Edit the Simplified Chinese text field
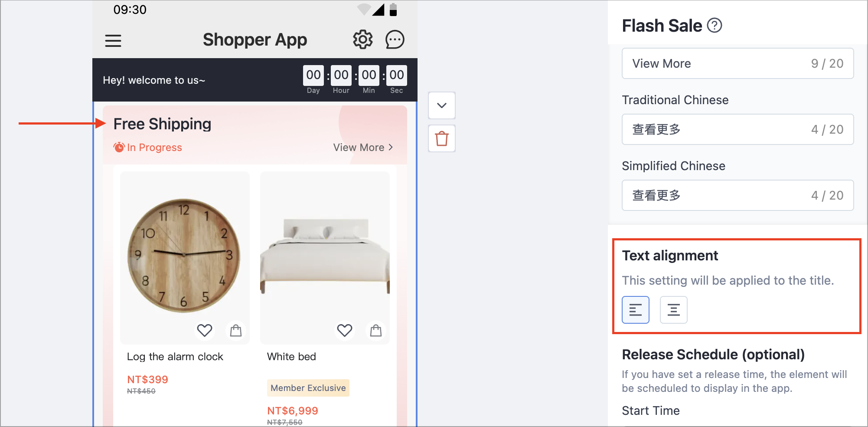This screenshot has width=868, height=427. [x=737, y=195]
